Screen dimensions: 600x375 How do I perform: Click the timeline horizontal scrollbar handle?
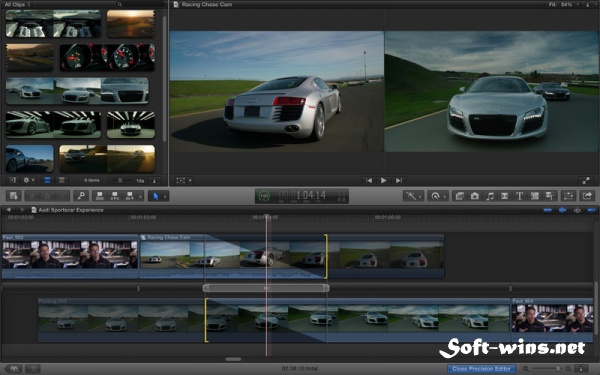pos(233,359)
